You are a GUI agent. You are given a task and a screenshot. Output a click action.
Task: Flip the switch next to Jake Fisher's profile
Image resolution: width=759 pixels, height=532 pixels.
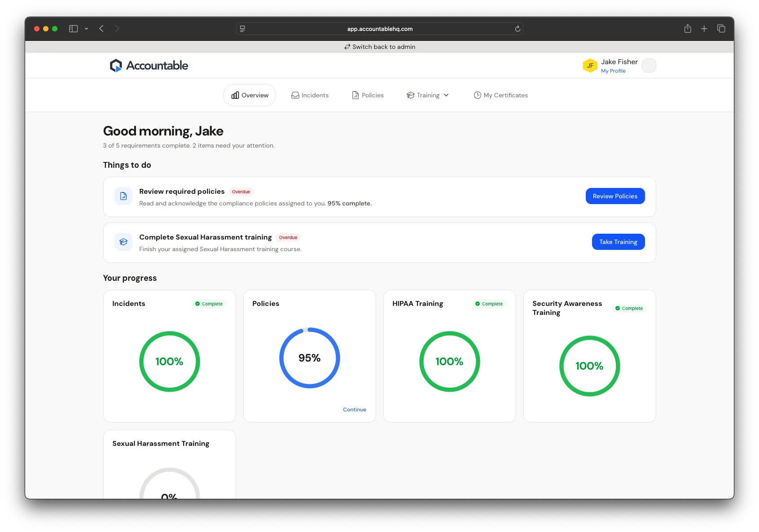pos(649,65)
